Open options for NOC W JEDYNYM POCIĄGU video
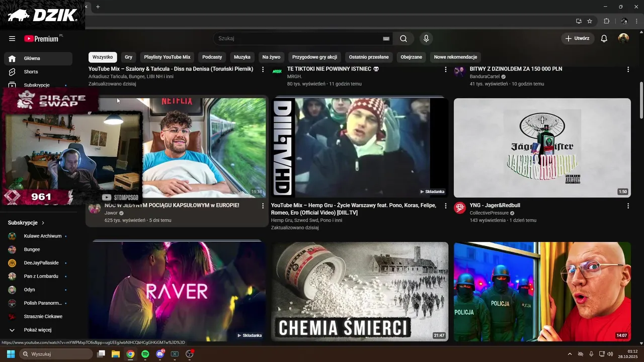 [x=263, y=206]
